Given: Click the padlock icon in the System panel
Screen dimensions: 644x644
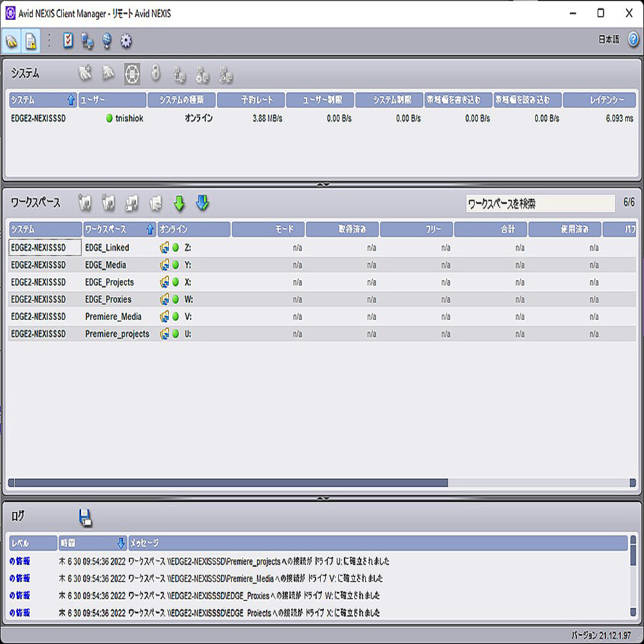Looking at the screenshot, I should point(155,74).
